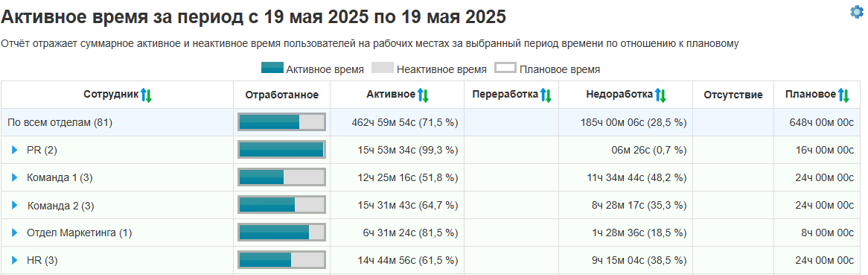868x275 pixels.
Task: Click the Отсутствие column header
Action: tap(733, 95)
